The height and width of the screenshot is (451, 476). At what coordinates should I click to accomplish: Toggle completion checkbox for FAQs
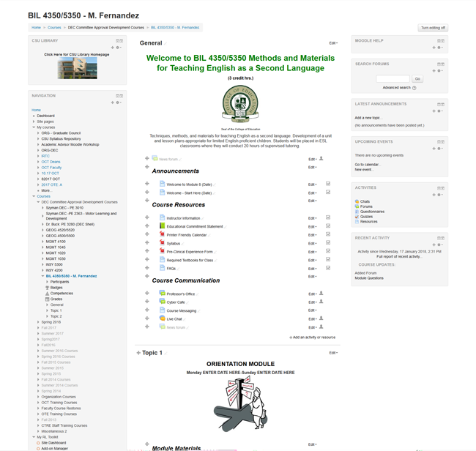(x=328, y=268)
